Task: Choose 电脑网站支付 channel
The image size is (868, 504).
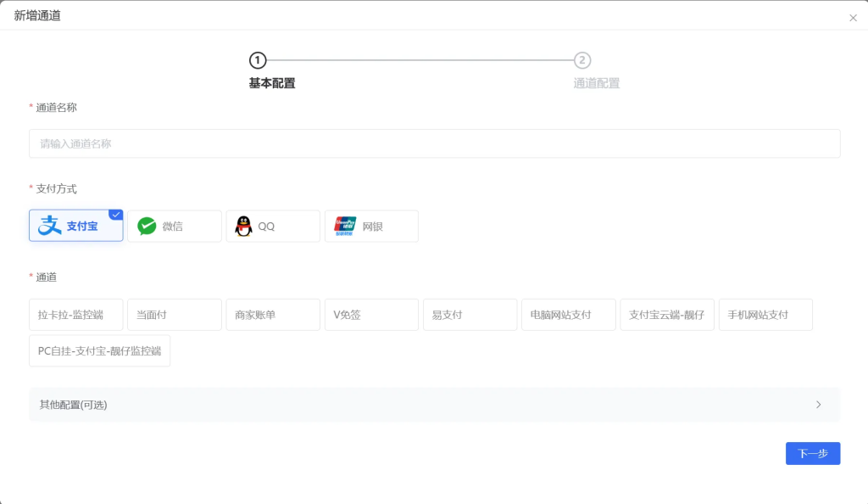Action: point(568,315)
